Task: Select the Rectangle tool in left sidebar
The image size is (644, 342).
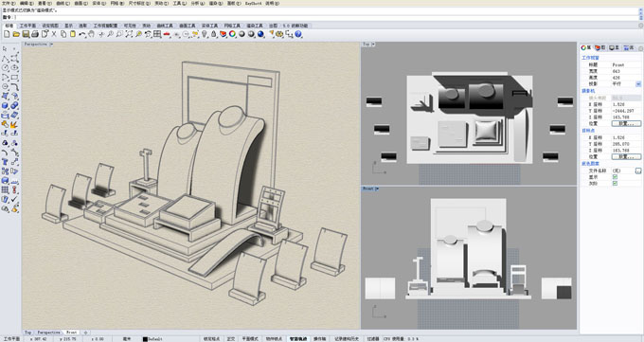Action: tap(15, 78)
